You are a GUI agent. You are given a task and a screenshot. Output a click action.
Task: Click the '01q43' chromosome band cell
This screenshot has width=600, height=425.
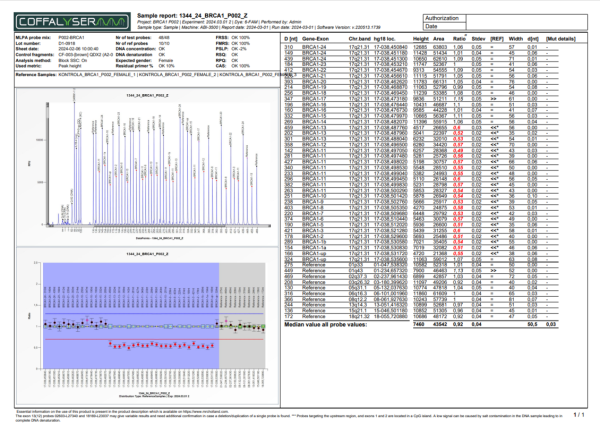pos(355,270)
